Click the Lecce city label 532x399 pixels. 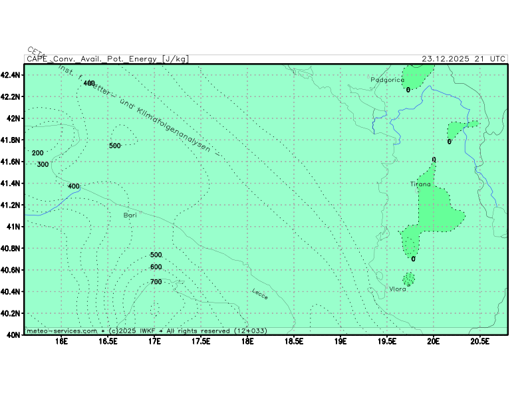[260, 294]
